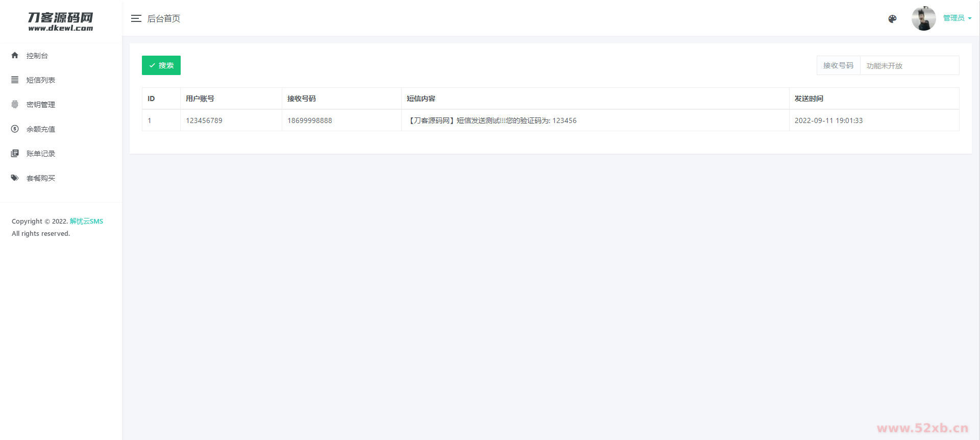This screenshot has height=440, width=980.
Task: Toggle the sidebar hamburger menu
Action: (x=136, y=18)
